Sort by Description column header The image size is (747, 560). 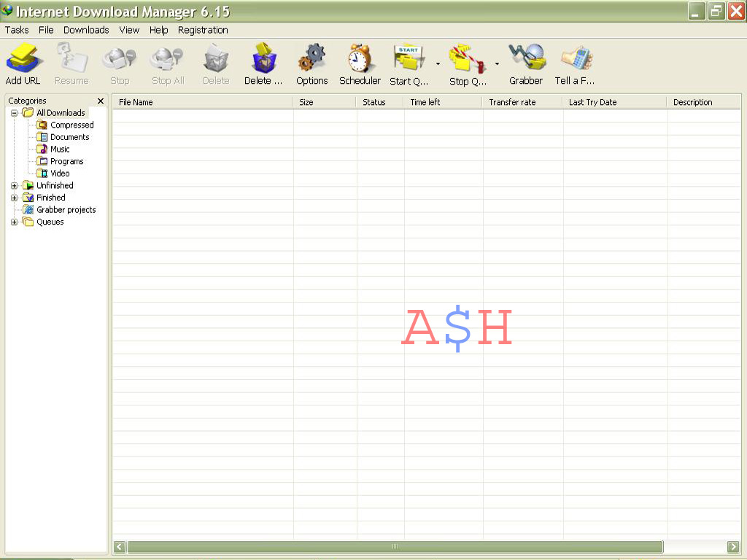pos(704,102)
